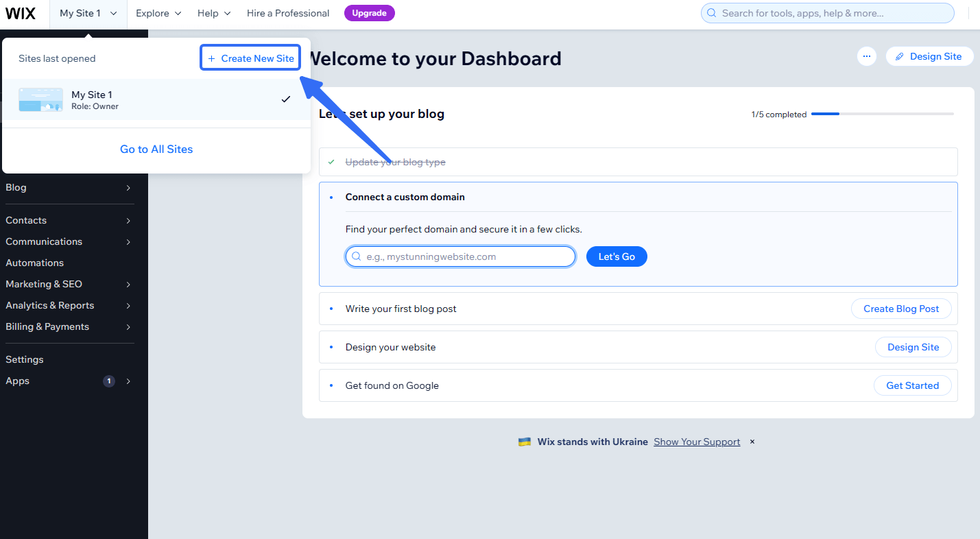Select the Write your first blog post step
This screenshot has height=539, width=980.
(638, 309)
